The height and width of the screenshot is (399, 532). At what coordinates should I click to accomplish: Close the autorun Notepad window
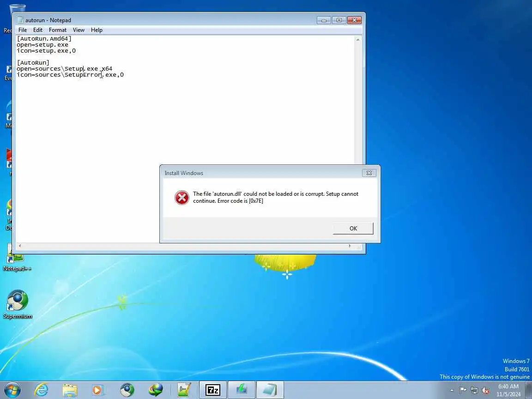click(x=354, y=20)
